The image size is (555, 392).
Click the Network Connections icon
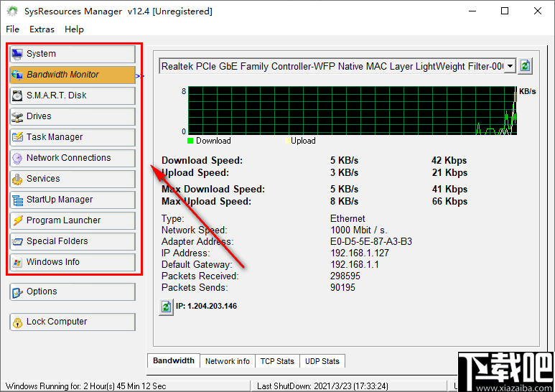pyautogui.click(x=17, y=158)
